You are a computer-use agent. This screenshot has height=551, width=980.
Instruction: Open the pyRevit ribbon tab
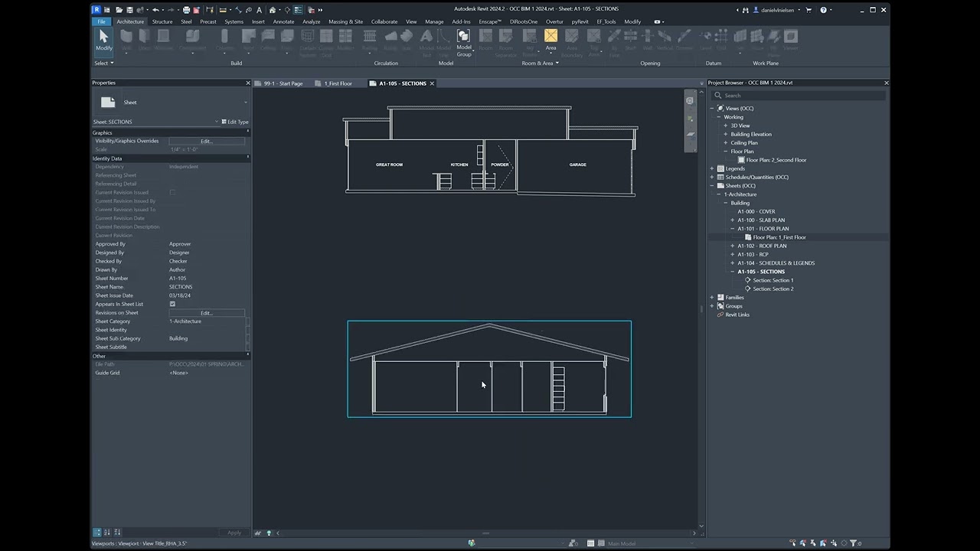point(580,21)
